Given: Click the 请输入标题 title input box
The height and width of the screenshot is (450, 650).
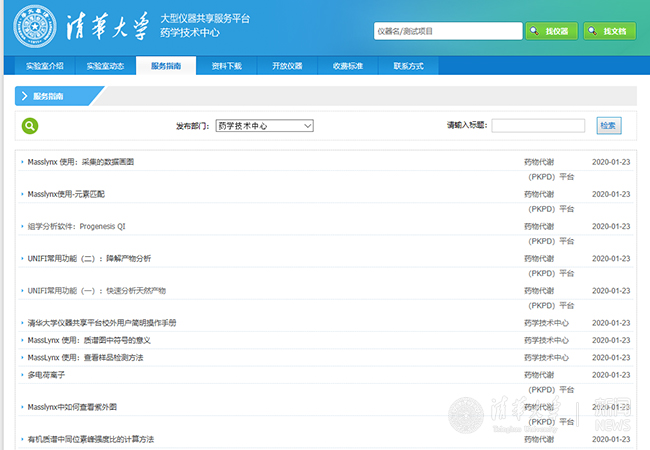Looking at the screenshot, I should [538, 126].
